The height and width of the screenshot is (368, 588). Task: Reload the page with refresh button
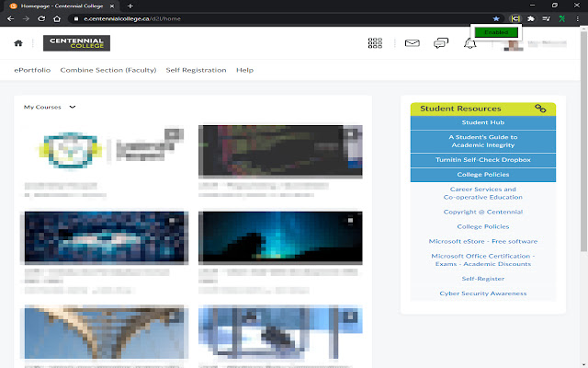41,18
